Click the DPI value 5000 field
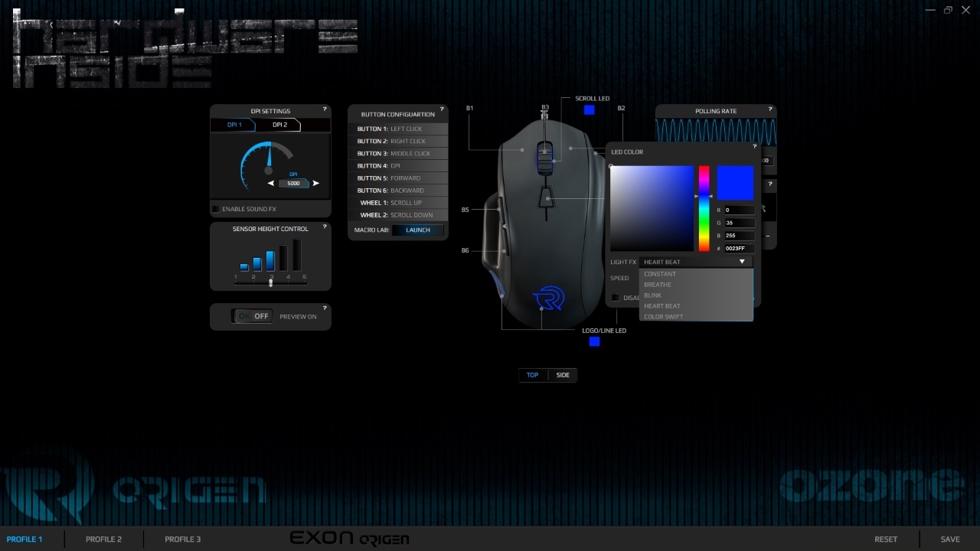This screenshot has width=980, height=551. pyautogui.click(x=293, y=184)
